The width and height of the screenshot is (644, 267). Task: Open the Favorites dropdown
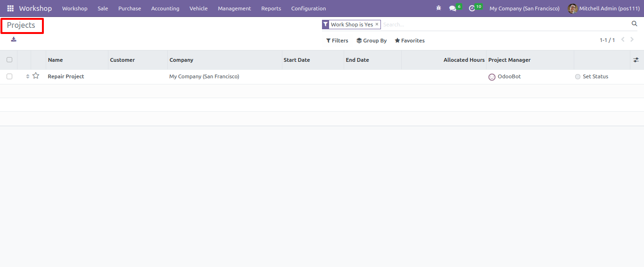(x=410, y=41)
